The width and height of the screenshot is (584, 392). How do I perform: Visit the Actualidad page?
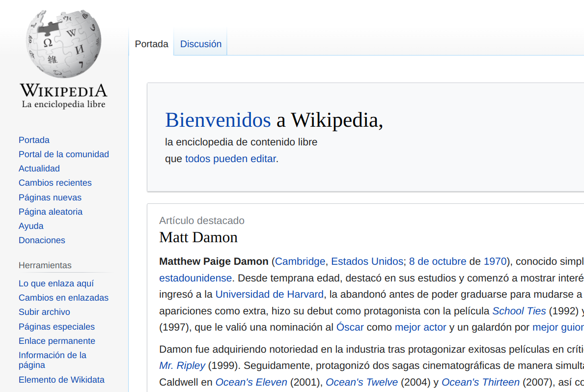tap(39, 168)
